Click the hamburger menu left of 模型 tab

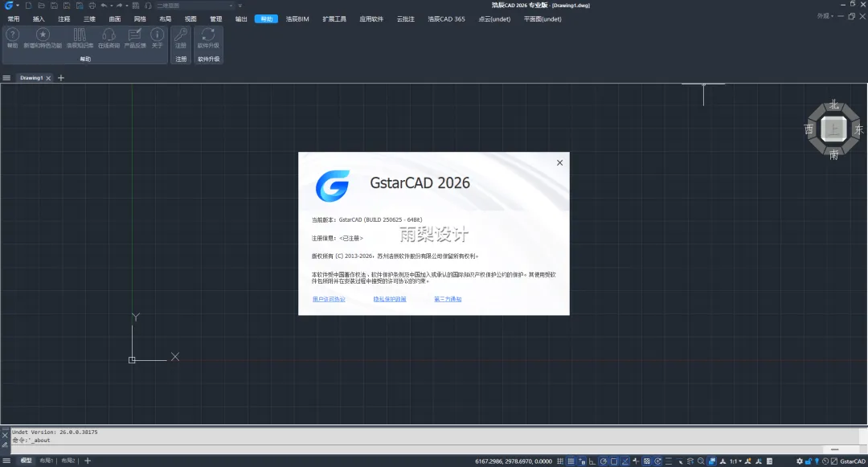[6, 461]
